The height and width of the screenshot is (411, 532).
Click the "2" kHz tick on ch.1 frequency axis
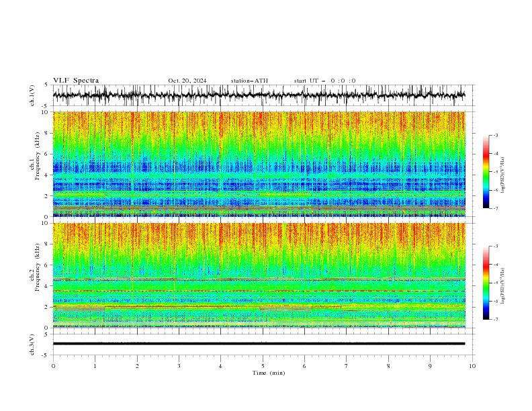click(48, 195)
